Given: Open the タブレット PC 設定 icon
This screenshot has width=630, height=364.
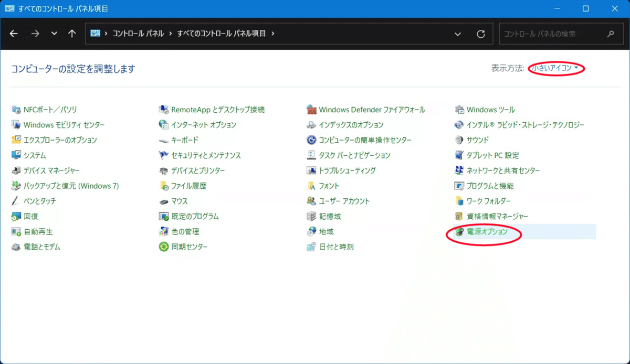Looking at the screenshot, I should tap(459, 155).
